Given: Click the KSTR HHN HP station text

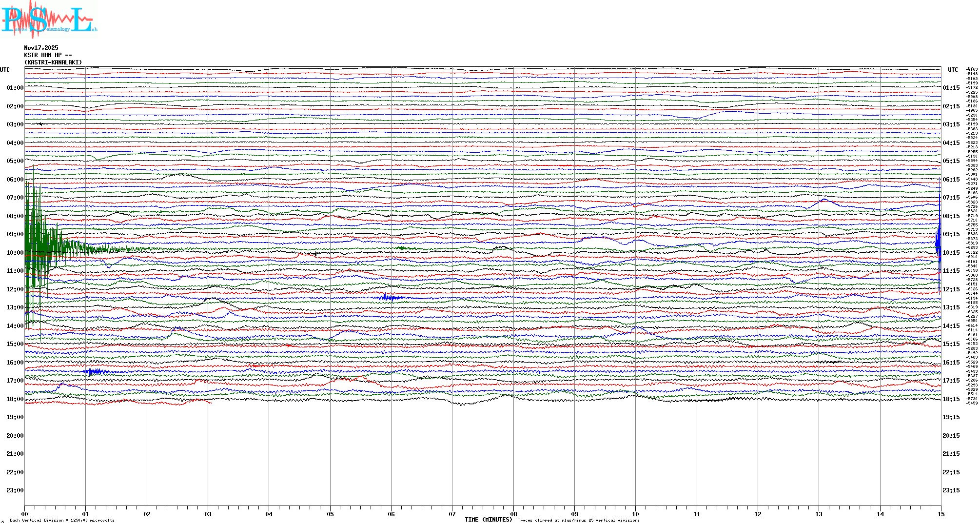Looking at the screenshot, I should pos(47,55).
